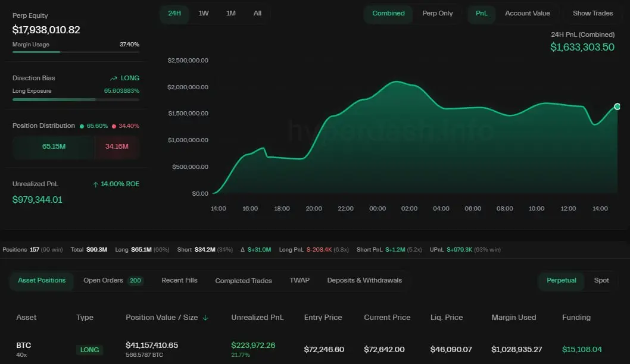Click the Margin Usage progress bar
630x364 pixels.
[76, 52]
